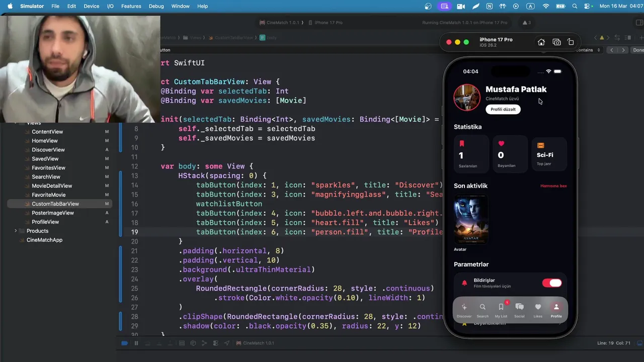
Task: Tap Hamısına bax link
Action: pos(553,186)
